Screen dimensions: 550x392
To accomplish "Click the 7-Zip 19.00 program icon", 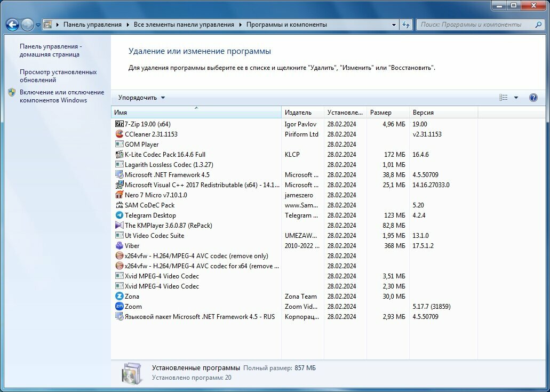I will click(119, 124).
